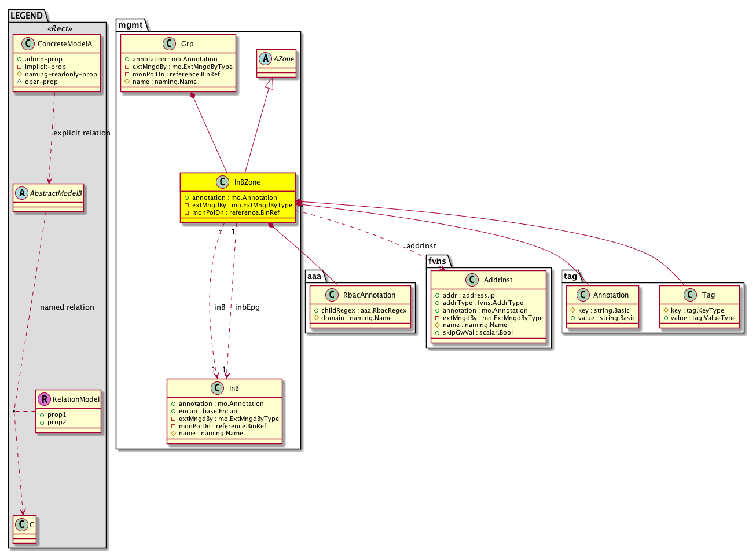Click the abstract A icon beside AZone
This screenshot has width=756, height=554.
tap(265, 58)
